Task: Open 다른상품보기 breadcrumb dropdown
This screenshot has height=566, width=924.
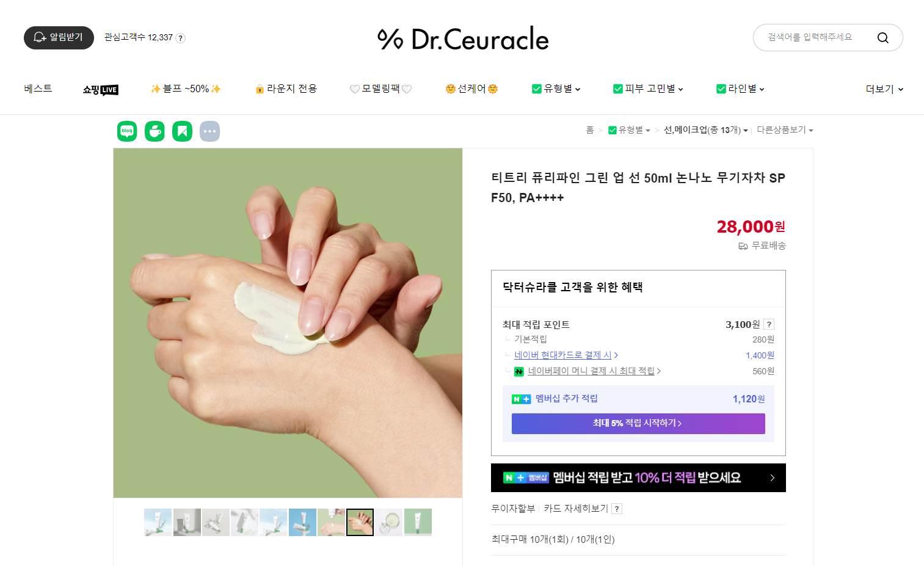Action: pos(785,130)
